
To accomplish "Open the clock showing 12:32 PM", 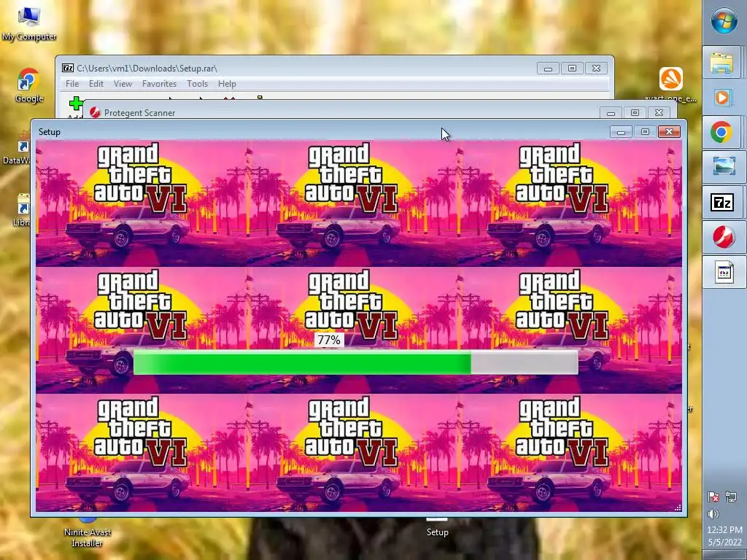I will coord(724,529).
